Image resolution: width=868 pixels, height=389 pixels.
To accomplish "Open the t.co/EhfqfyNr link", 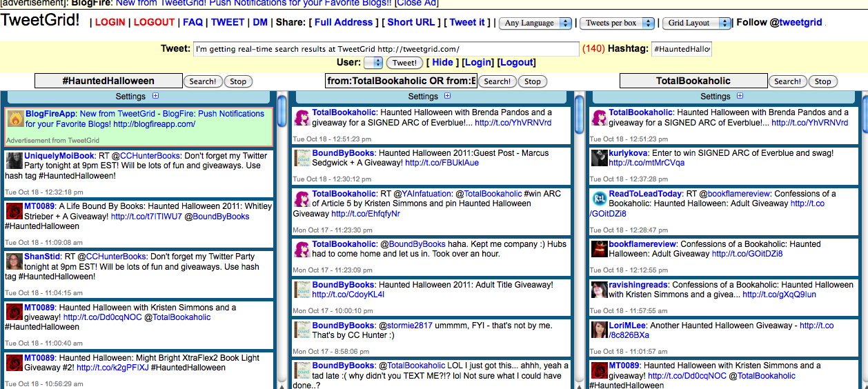I will (x=366, y=214).
